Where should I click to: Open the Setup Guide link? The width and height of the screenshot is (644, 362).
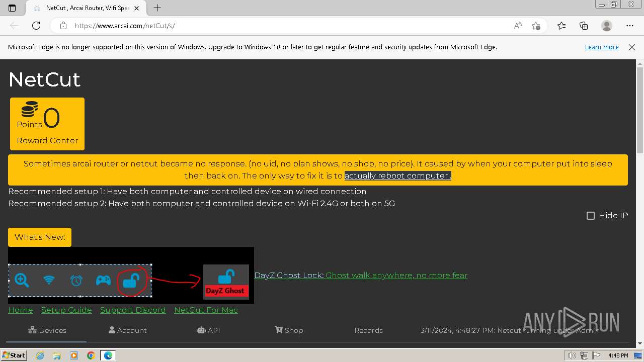tap(66, 310)
